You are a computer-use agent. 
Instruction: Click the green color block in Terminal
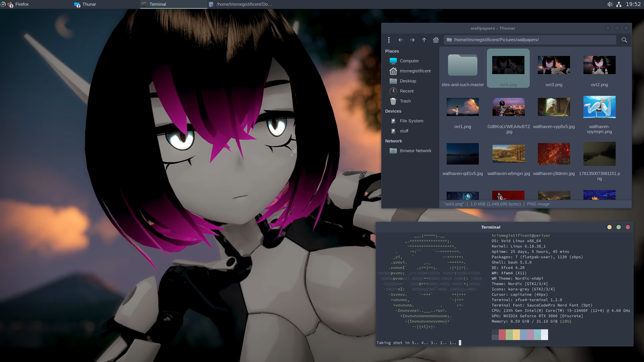pyautogui.click(x=509, y=335)
